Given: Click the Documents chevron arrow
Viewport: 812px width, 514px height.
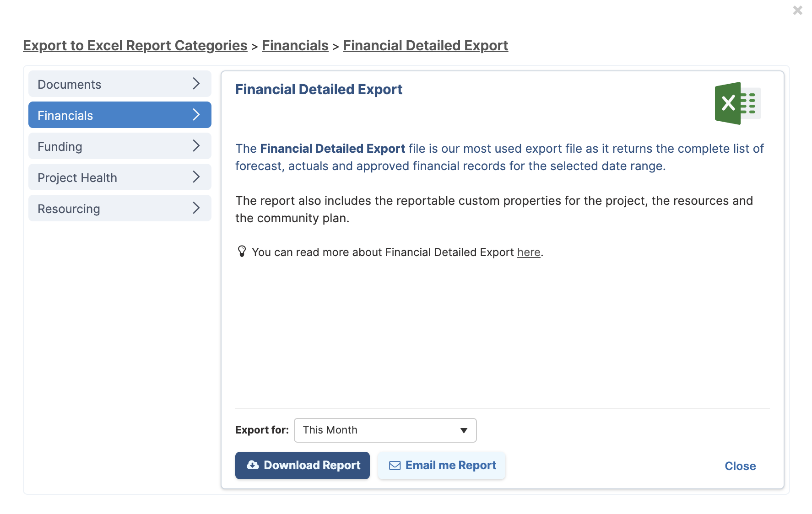Looking at the screenshot, I should click(196, 83).
